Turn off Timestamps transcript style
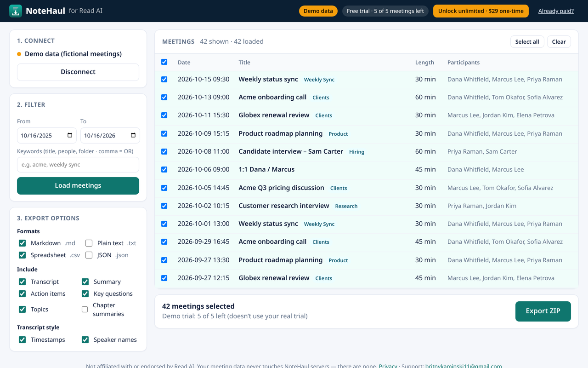The width and height of the screenshot is (588, 368). [x=22, y=339]
